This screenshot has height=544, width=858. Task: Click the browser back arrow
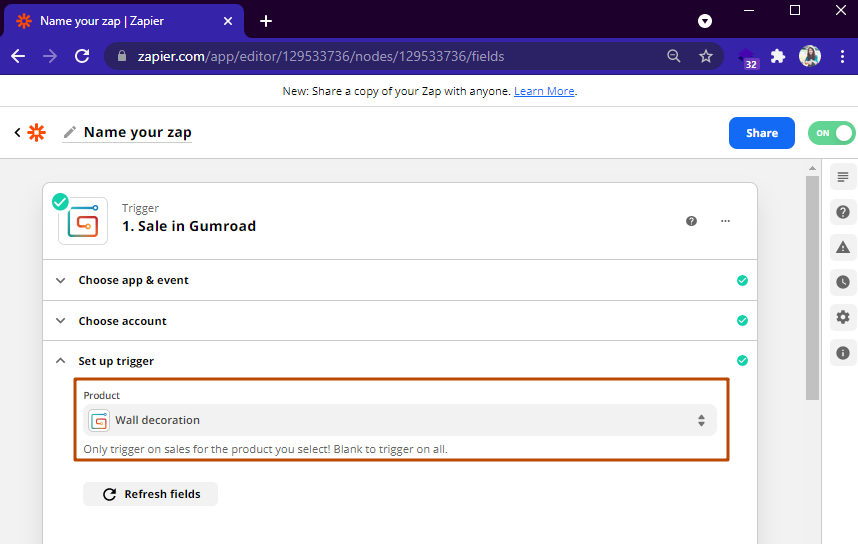(18, 56)
